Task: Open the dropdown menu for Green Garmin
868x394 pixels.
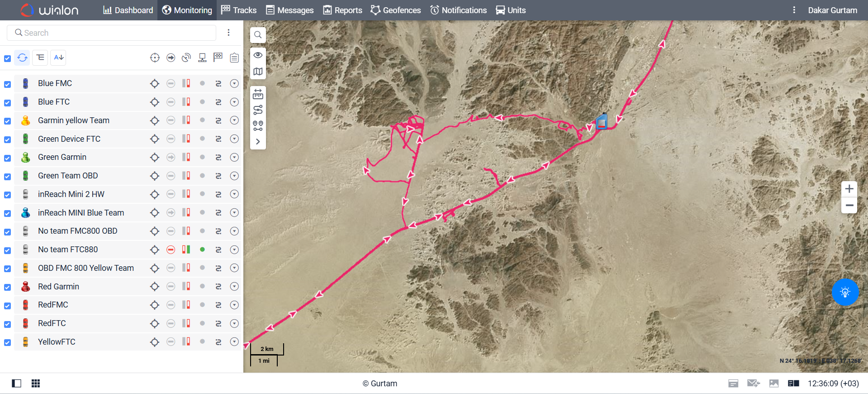Action: (234, 157)
